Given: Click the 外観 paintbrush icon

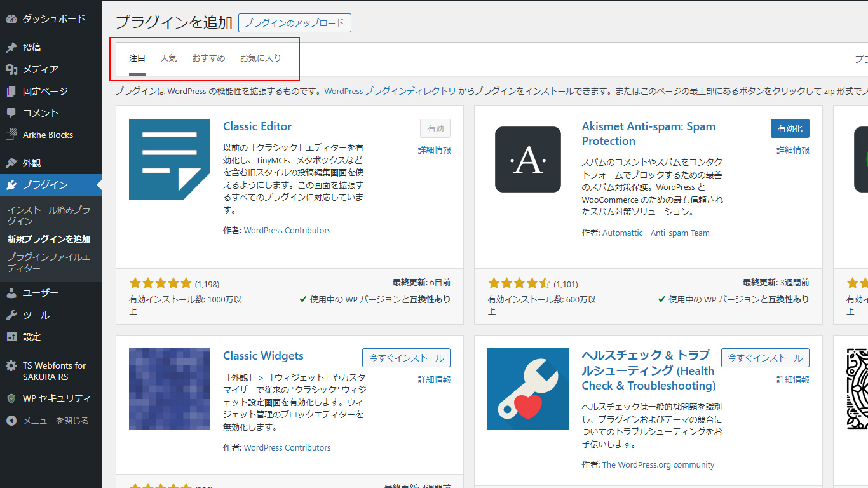Looking at the screenshot, I should click(11, 163).
